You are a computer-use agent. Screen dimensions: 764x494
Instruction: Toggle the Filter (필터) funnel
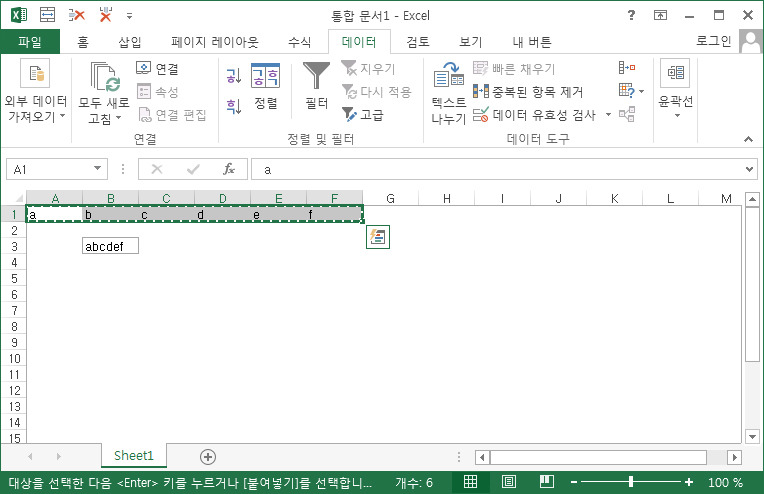tap(316, 85)
